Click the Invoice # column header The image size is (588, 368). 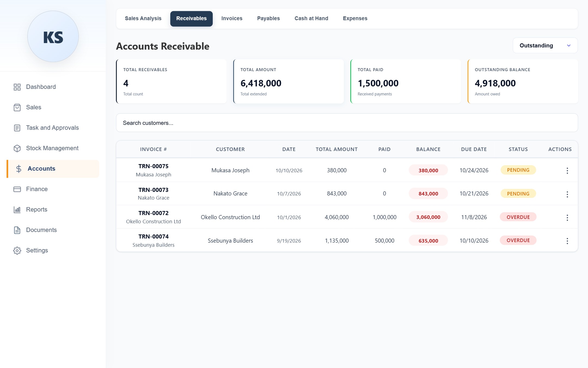[154, 149]
